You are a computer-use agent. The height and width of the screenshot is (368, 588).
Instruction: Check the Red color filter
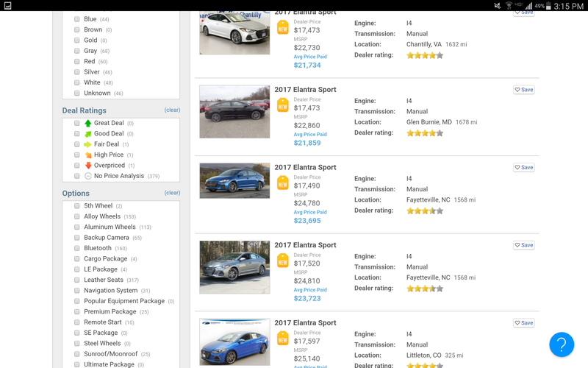pos(77,61)
